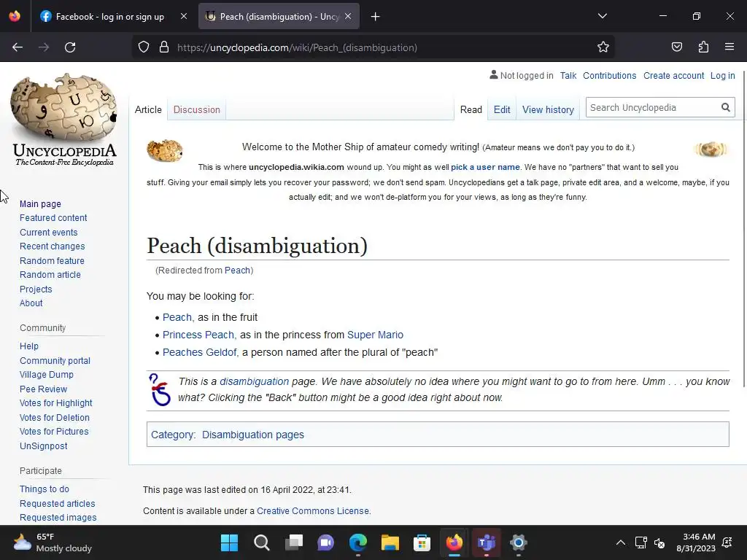Open the Super Mario link
The image size is (747, 560).
coord(375,335)
